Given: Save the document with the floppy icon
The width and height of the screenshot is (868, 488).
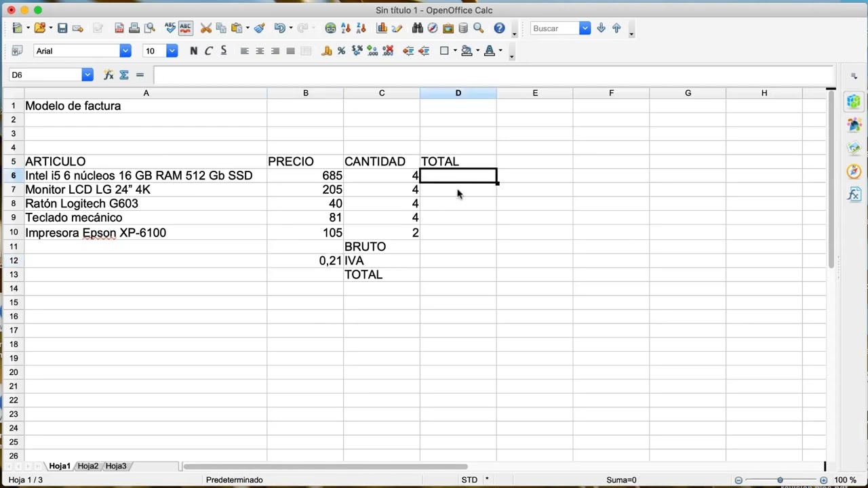Looking at the screenshot, I should click(62, 28).
